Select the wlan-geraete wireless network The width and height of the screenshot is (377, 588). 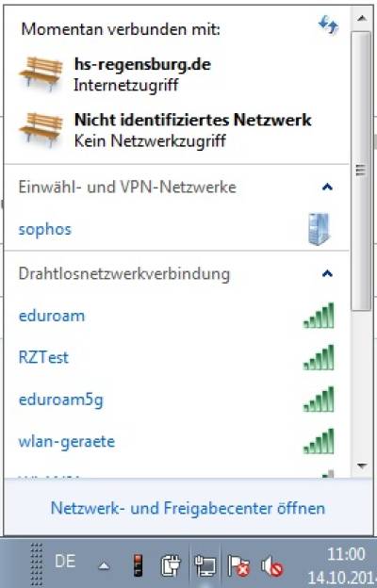[176, 441]
